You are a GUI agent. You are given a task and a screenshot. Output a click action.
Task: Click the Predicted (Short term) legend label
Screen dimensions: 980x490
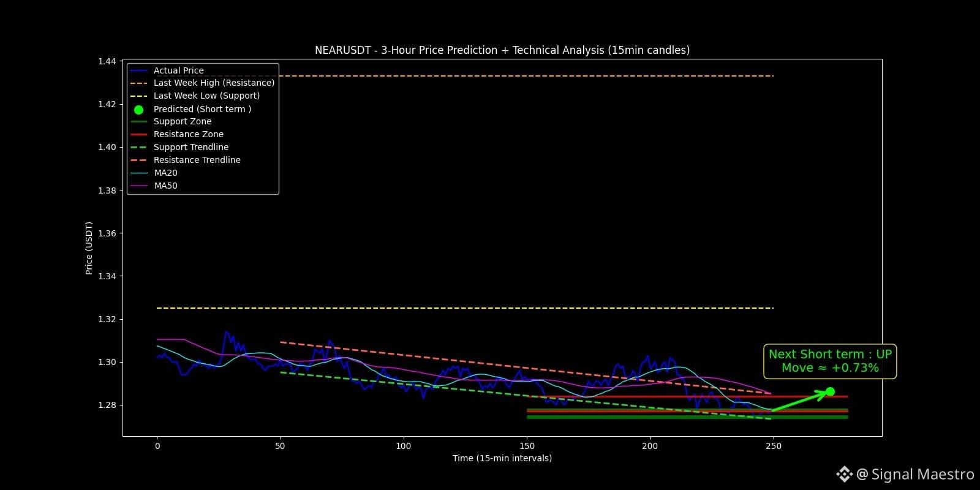[202, 109]
